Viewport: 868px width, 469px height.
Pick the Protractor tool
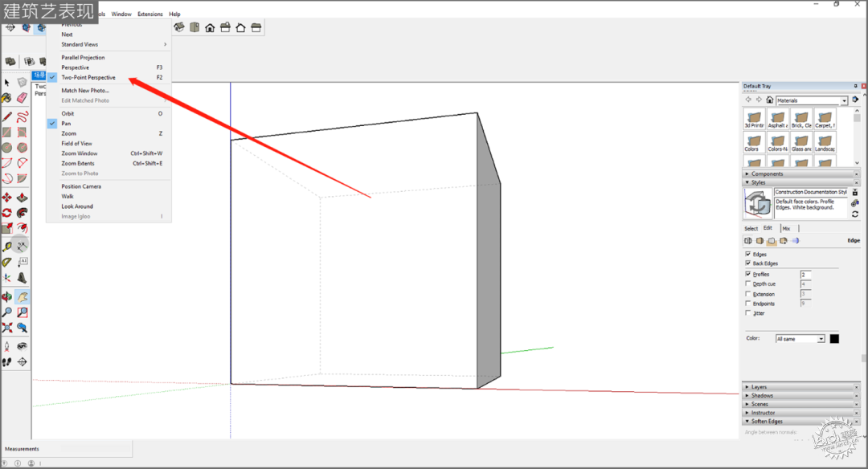(7, 262)
